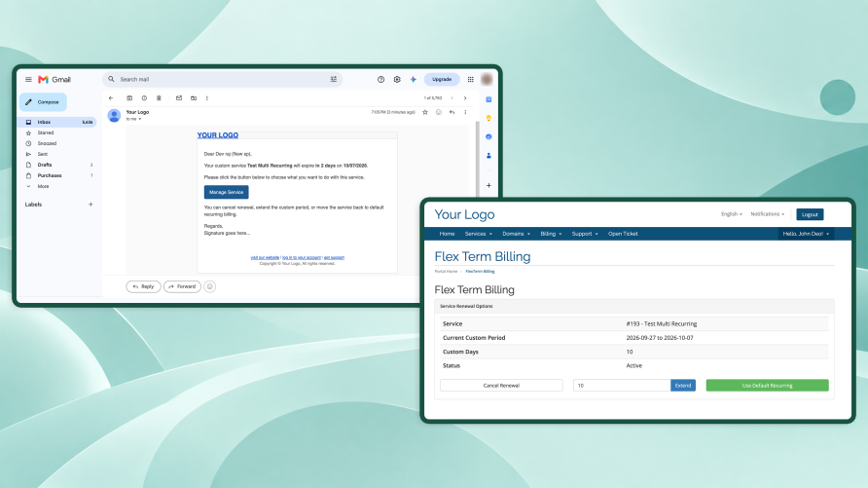
Task: Go to the older email arrow
Action: pos(465,98)
